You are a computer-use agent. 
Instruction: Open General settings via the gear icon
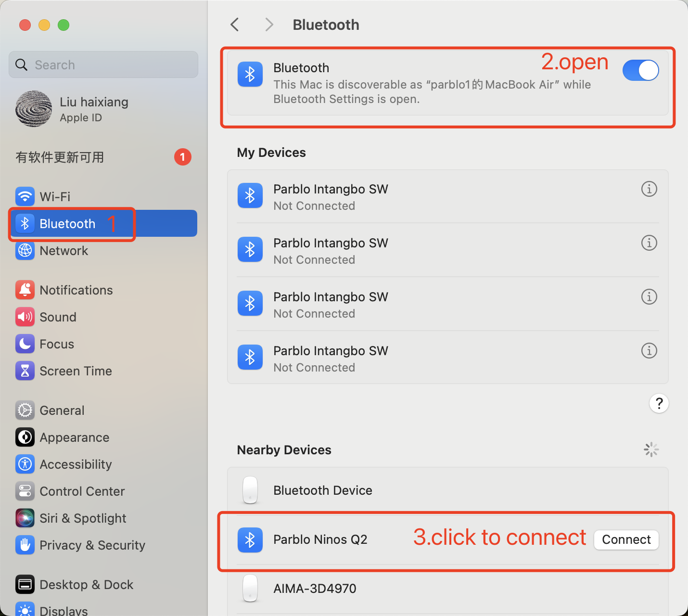25,410
